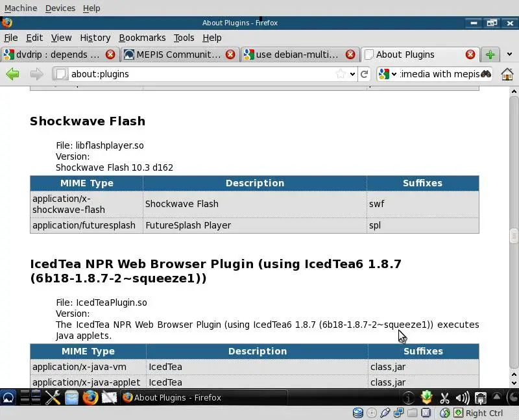Click the libflashplayer.so file name text
The width and height of the screenshot is (519, 420).
point(110,145)
